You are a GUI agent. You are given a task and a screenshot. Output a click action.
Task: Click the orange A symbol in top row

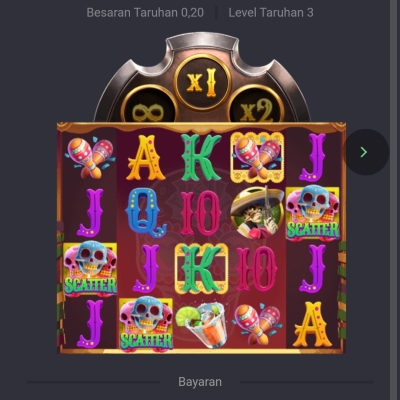pos(146,158)
